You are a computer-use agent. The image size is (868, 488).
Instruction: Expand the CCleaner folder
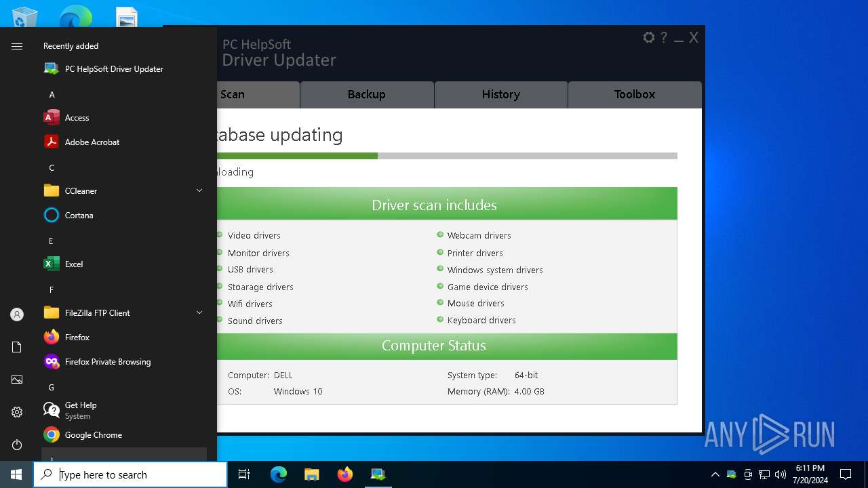click(x=123, y=191)
